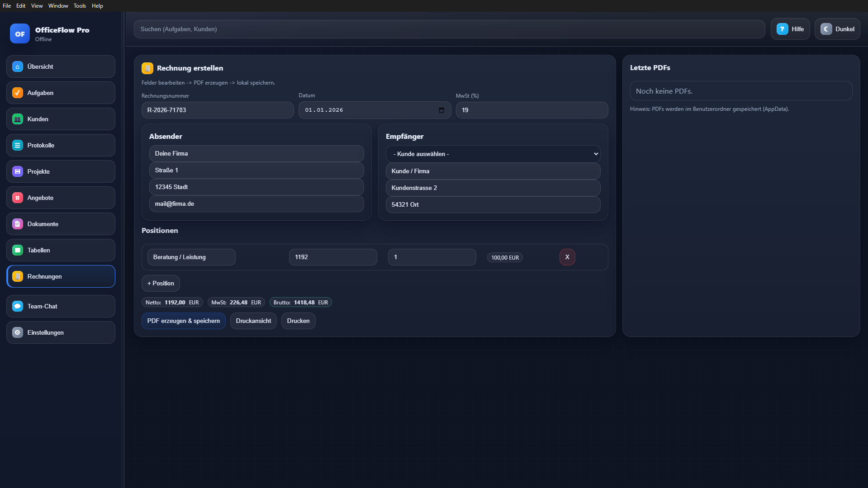
Task: Click the mail@firma.de sender field
Action: [256, 204]
